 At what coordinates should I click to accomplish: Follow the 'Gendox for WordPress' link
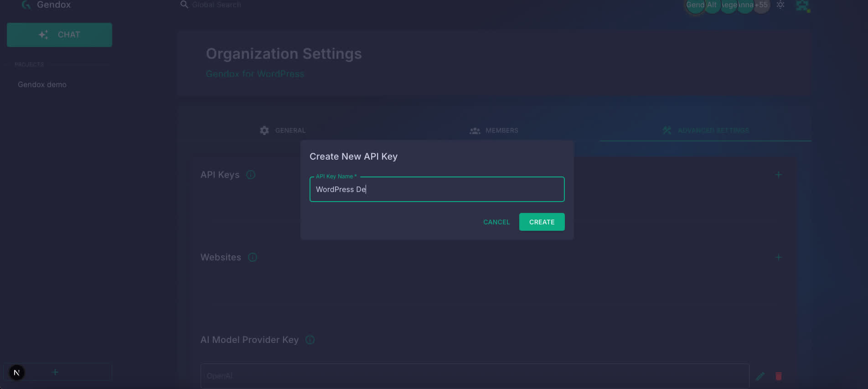255,74
